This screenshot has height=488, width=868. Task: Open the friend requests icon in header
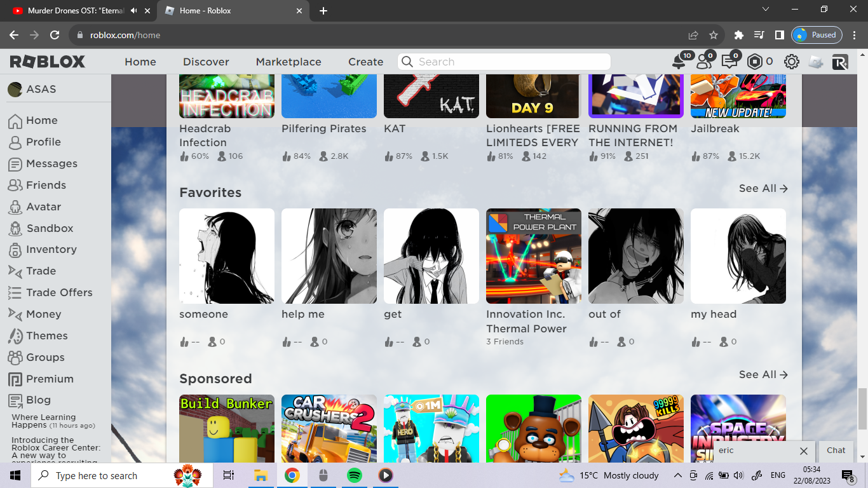tap(704, 62)
